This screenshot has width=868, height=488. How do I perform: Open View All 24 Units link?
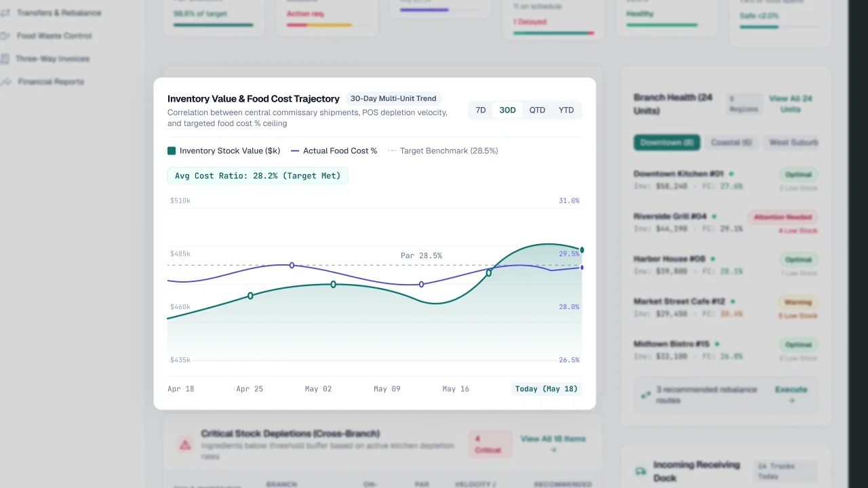click(790, 104)
